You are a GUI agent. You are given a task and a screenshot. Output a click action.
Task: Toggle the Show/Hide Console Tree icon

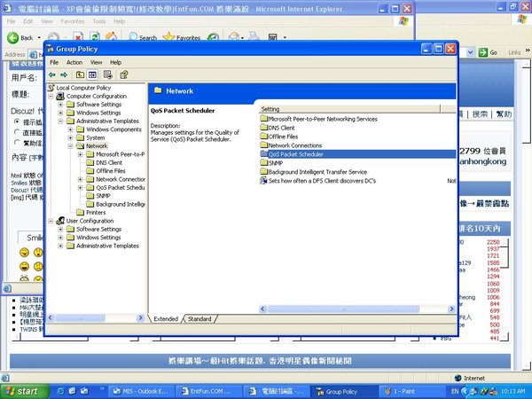(92, 75)
